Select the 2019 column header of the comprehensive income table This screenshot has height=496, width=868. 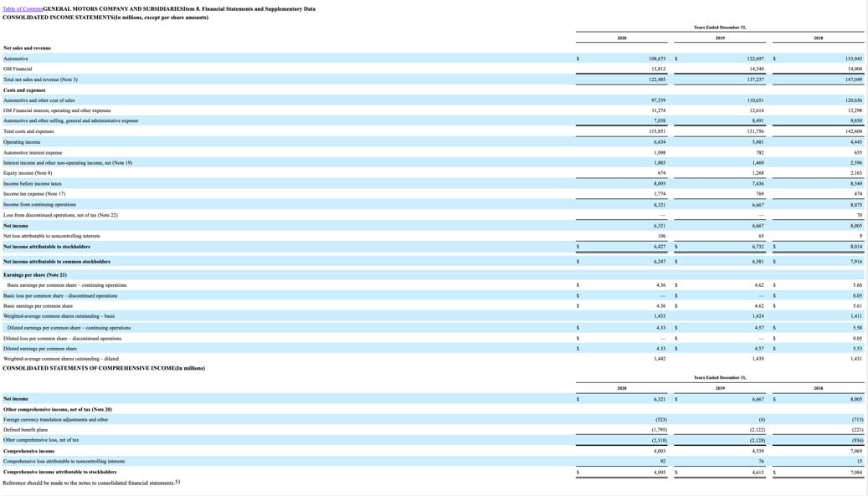click(x=720, y=388)
